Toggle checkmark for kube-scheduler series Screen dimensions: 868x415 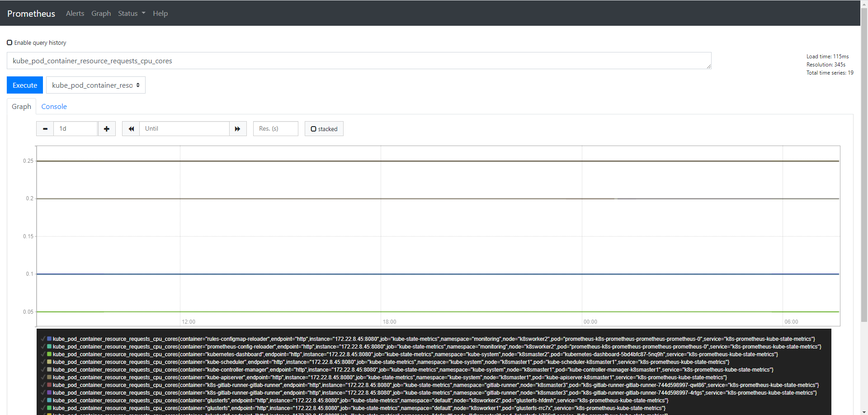point(43,362)
